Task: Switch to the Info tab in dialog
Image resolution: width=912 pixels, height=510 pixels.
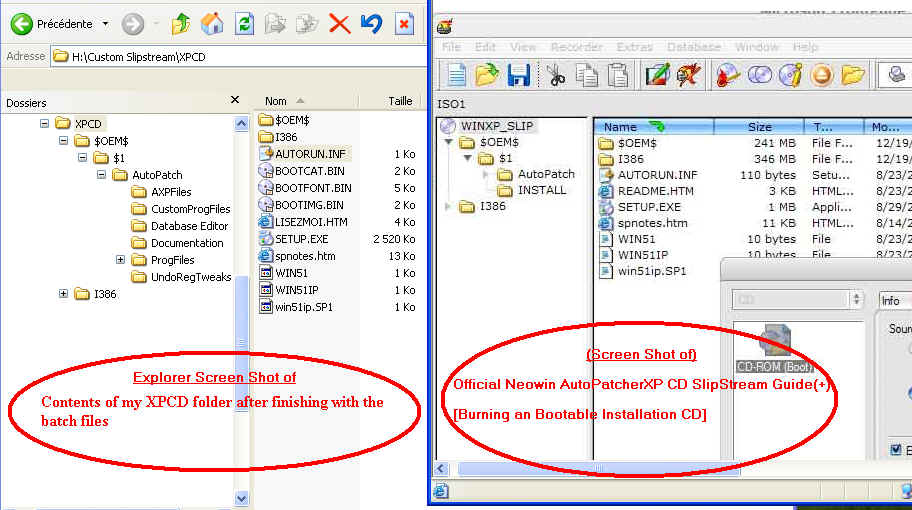Action: (x=890, y=301)
